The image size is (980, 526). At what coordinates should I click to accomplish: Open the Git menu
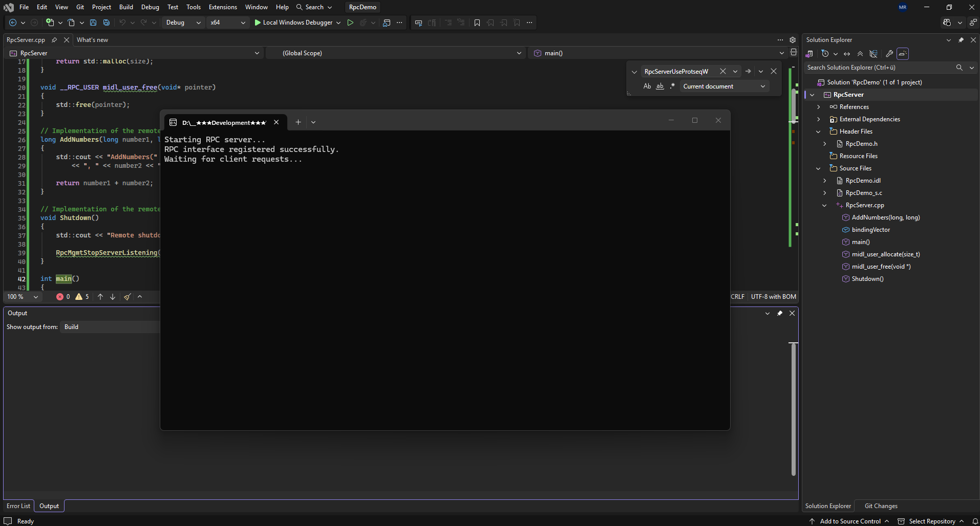pos(80,7)
